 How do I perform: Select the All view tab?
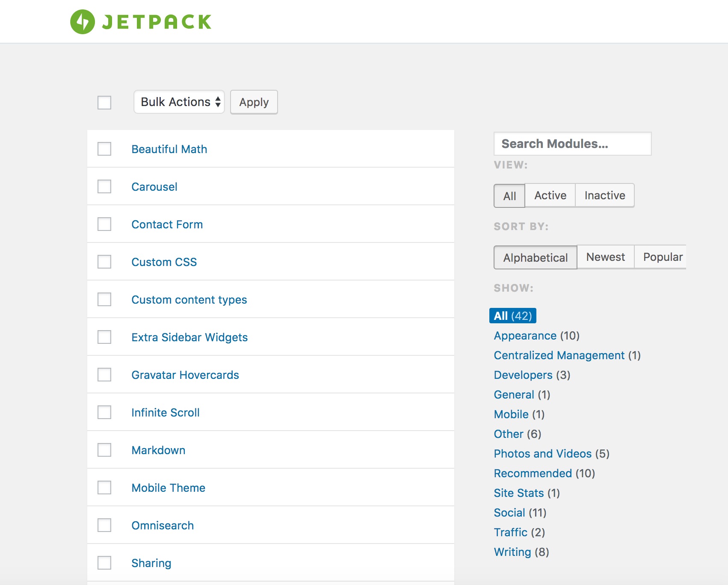pos(509,196)
